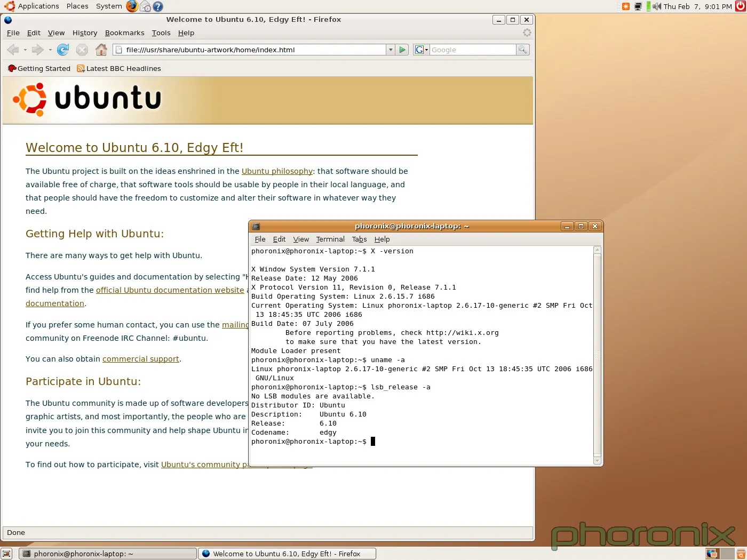Screen dimensions: 747x560
Task: Select the first workspace in the switcher
Action: click(712, 554)
